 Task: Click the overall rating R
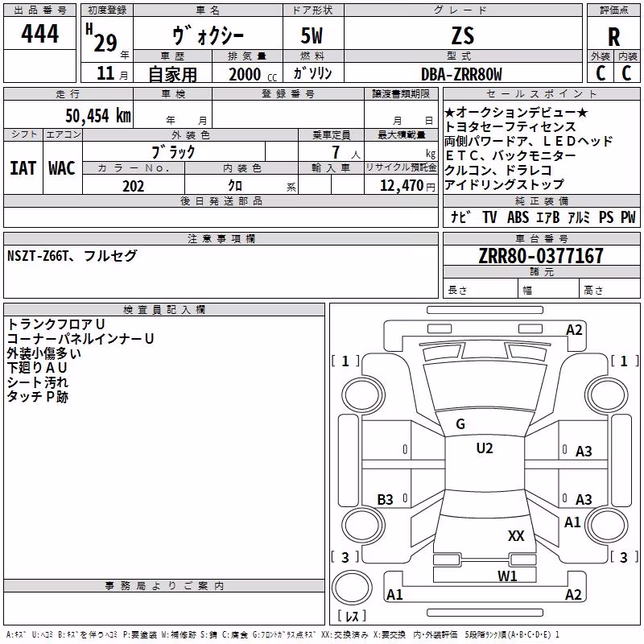pos(613,37)
